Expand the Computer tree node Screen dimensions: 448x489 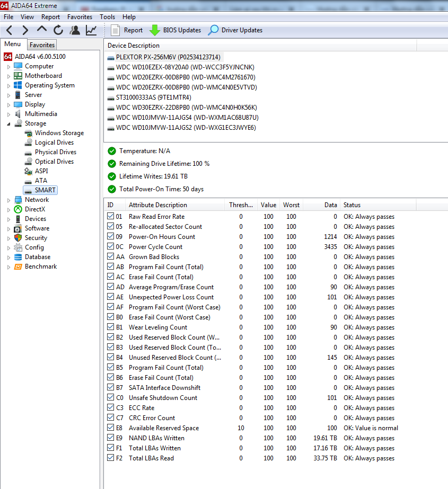(x=8, y=67)
